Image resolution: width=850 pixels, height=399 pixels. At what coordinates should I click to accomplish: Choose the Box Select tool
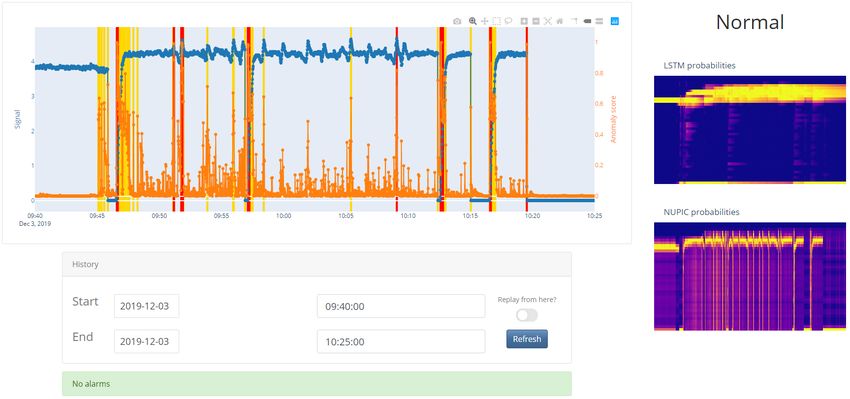[497, 21]
